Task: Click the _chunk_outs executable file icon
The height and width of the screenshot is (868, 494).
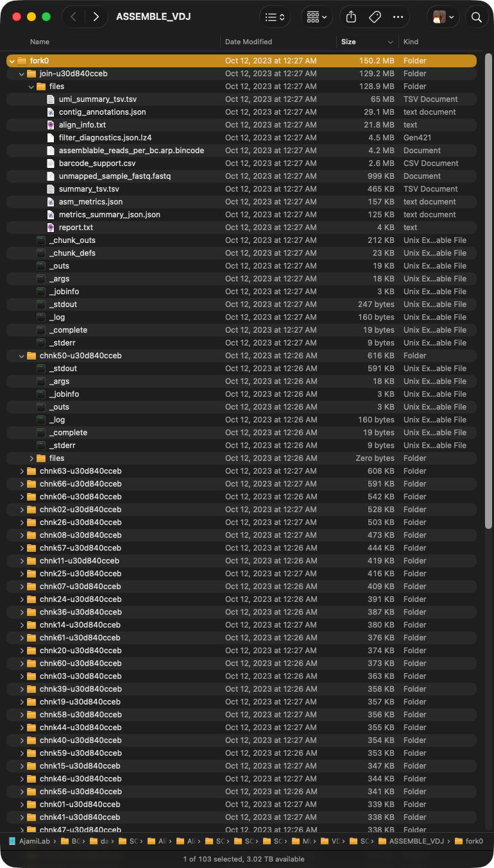Action: [x=42, y=240]
